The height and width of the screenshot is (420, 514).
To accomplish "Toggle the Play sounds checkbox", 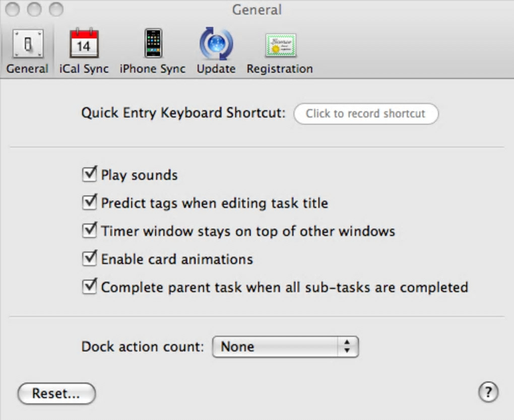I will coord(89,175).
